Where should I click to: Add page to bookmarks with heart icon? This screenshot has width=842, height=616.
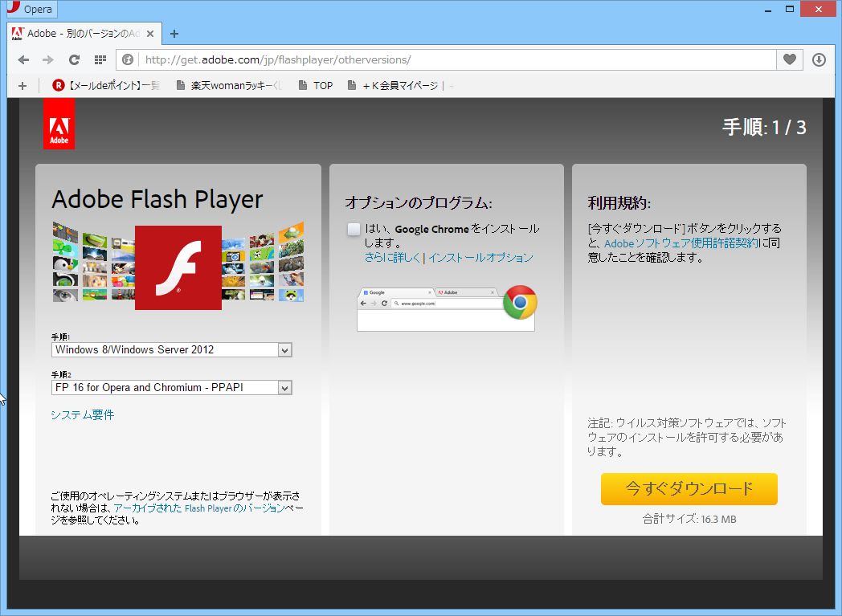tap(789, 59)
